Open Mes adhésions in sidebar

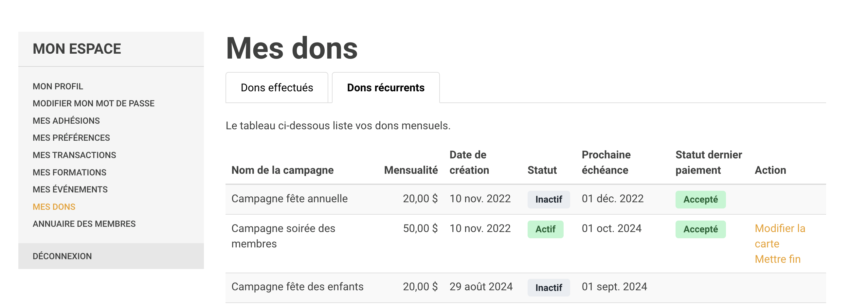pos(66,121)
